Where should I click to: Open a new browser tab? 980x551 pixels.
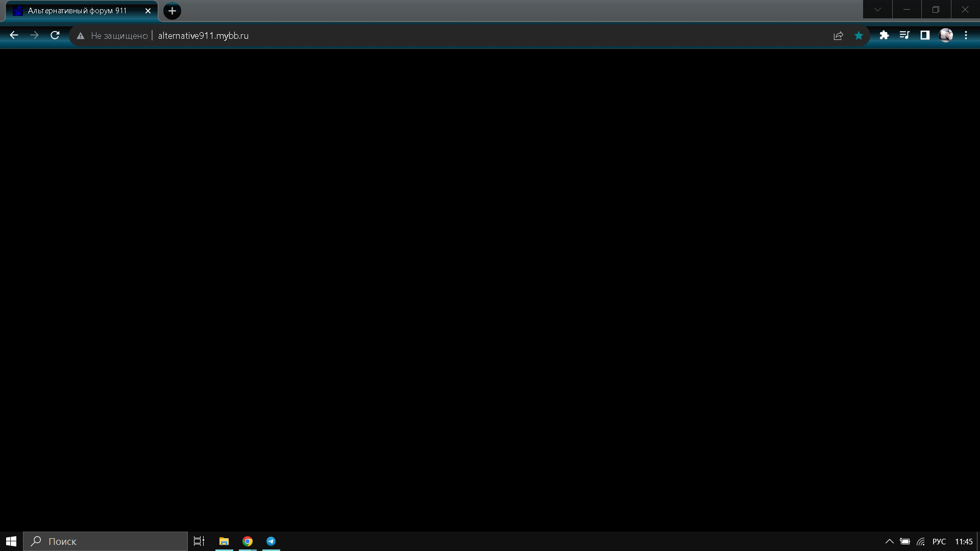pyautogui.click(x=172, y=11)
